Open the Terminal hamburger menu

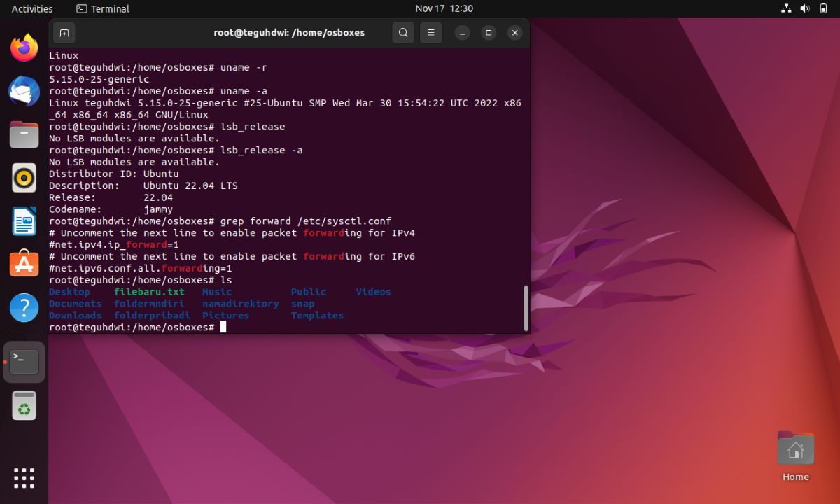[x=431, y=32]
